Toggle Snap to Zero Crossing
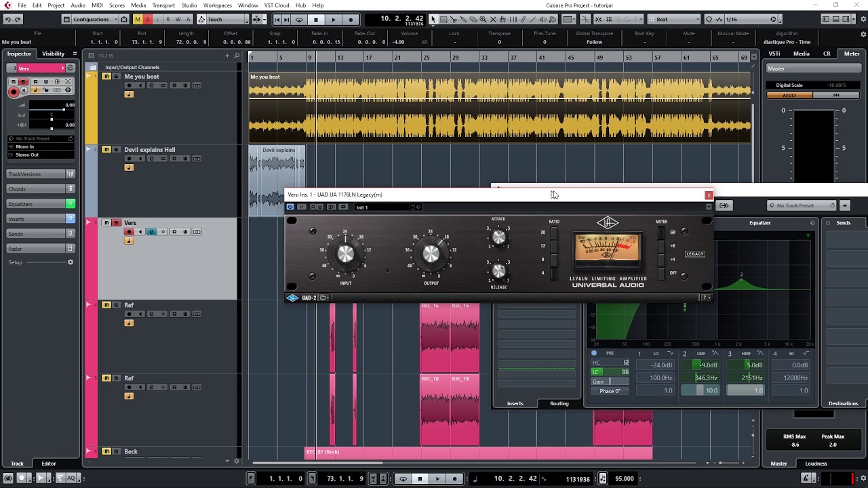 click(x=585, y=20)
